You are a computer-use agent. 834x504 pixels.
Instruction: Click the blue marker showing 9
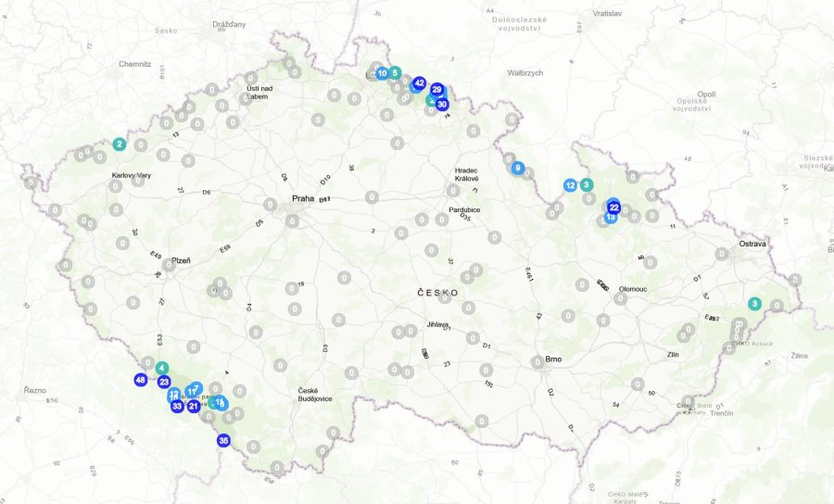coord(518,168)
